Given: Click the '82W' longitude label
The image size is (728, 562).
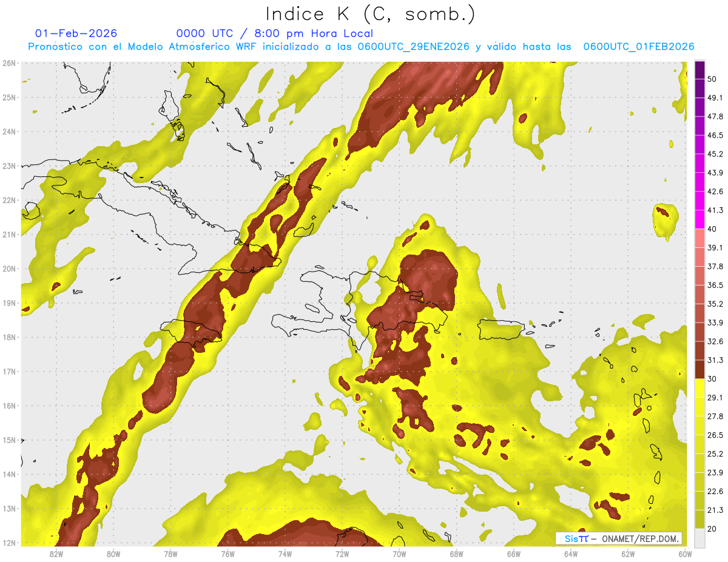Looking at the screenshot, I should pos(56,554).
